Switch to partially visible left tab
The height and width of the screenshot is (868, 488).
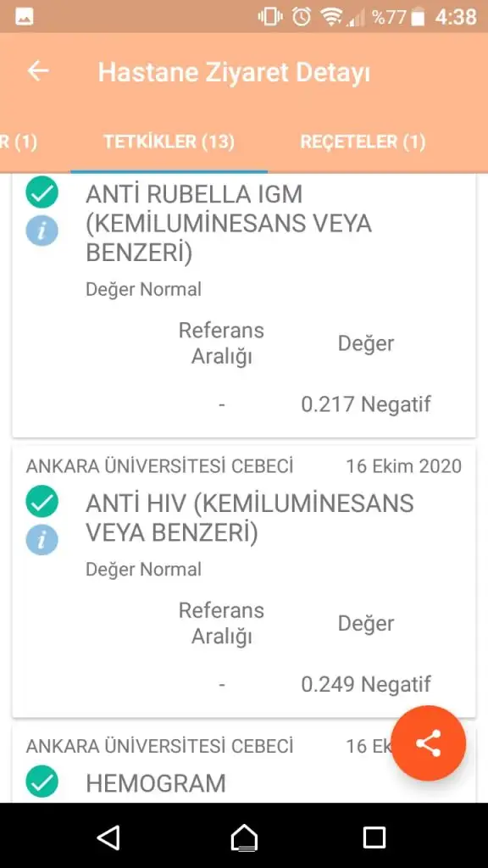[19, 142]
